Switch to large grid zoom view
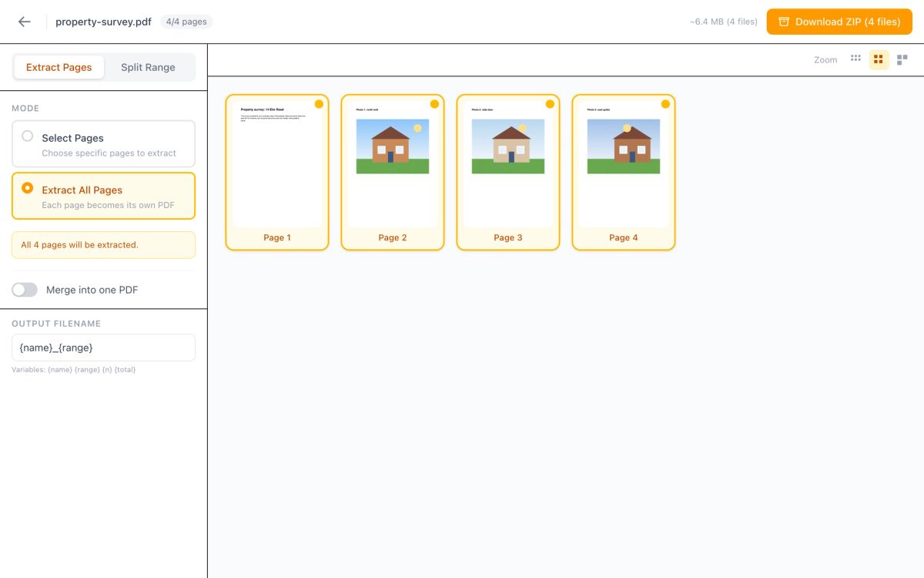Image resolution: width=924 pixels, height=578 pixels. (902, 59)
